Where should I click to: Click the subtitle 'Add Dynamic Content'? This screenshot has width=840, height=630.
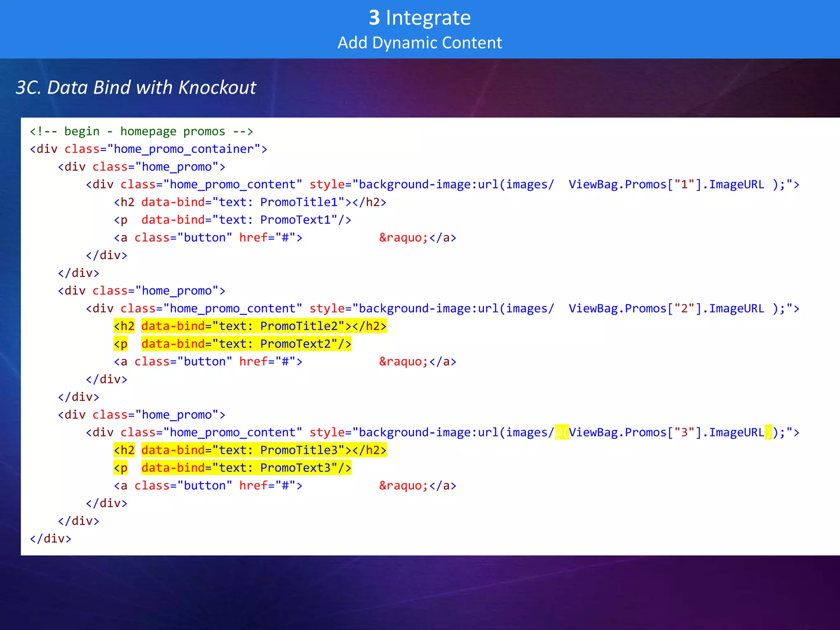coord(420,43)
